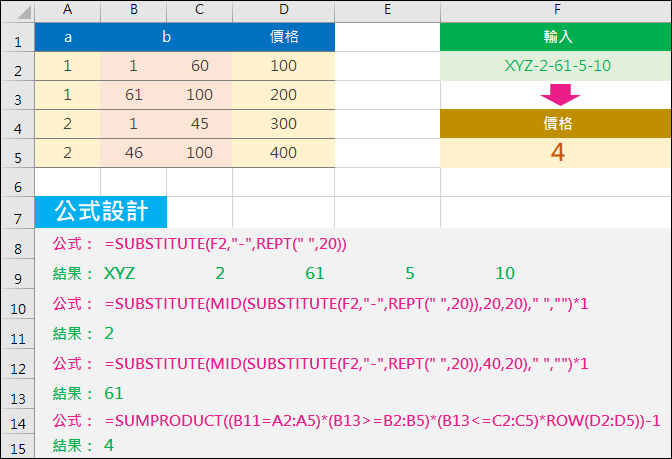This screenshot has width=672, height=459.
Task: Select row 10 header
Action: (18, 303)
